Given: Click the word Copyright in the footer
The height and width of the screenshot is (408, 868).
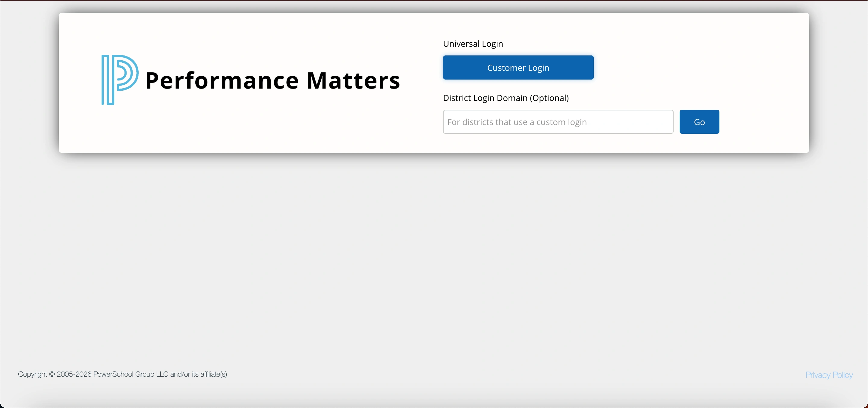Looking at the screenshot, I should tap(32, 374).
